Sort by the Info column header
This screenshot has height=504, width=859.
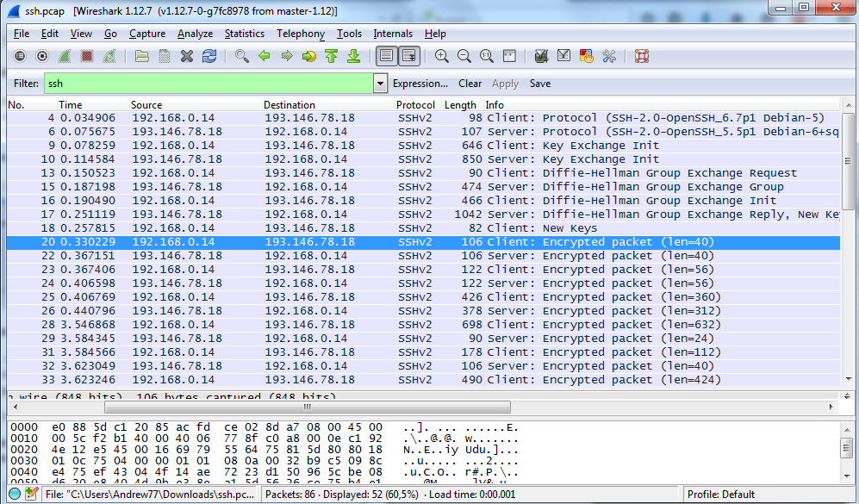tap(662, 104)
